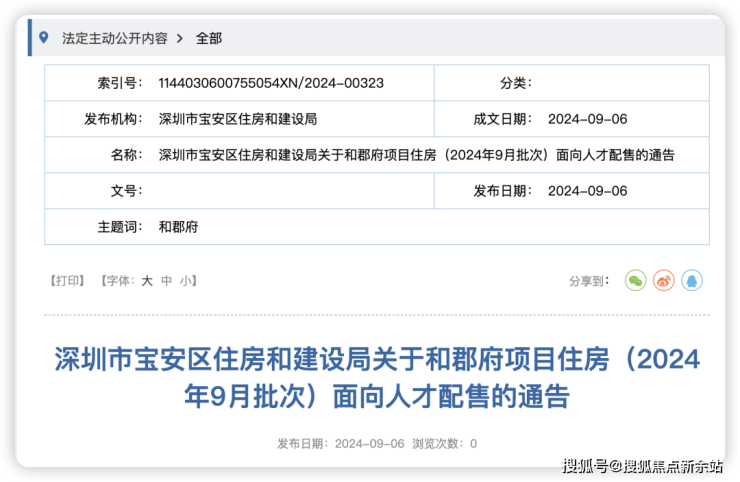Click the 名称 row notice title text
The image size is (740, 482).
pyautogui.click(x=417, y=155)
